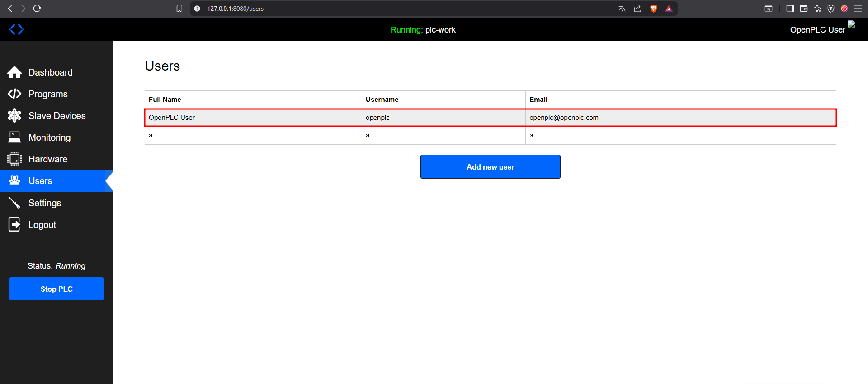Click the address bar URL 127.0.0.1:8080/users
The width and height of the screenshot is (868, 384).
pyautogui.click(x=235, y=9)
